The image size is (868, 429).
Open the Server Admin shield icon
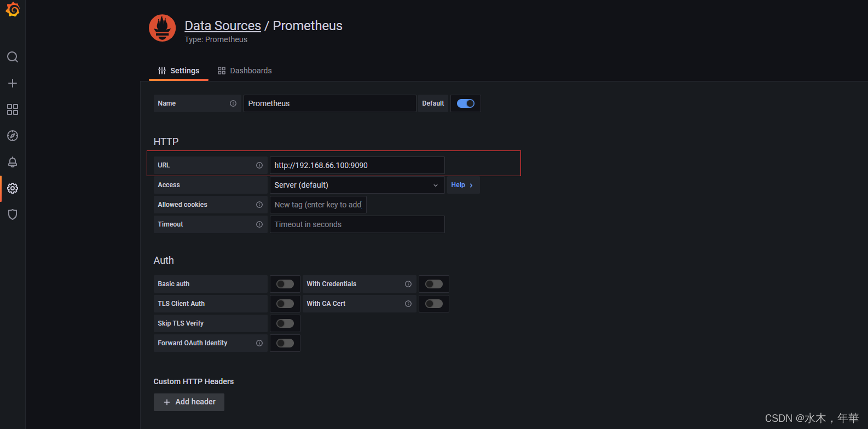(13, 215)
